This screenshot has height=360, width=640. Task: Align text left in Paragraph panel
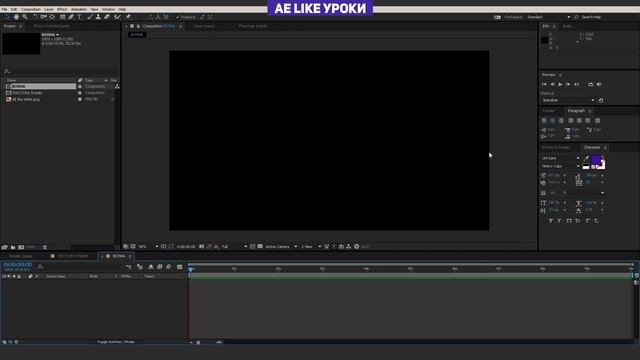coord(544,121)
